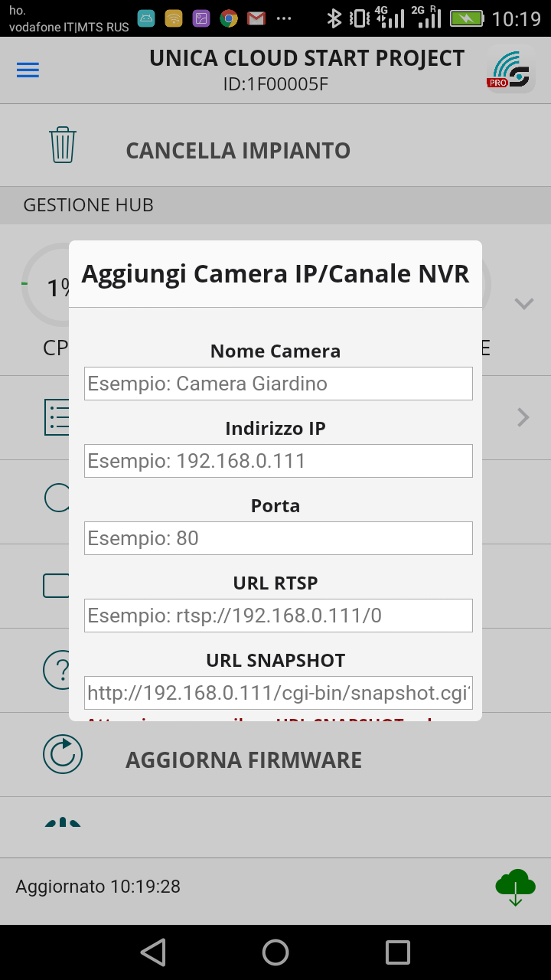Tap the PRO app logo icon

coord(510,70)
